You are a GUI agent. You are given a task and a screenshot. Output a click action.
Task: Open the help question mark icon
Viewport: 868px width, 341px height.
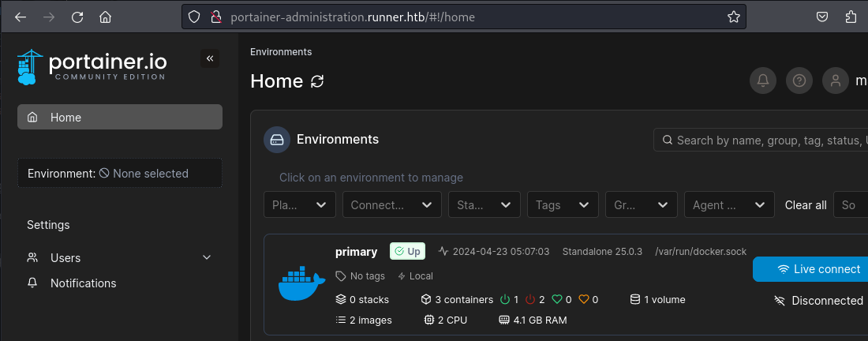click(x=799, y=81)
